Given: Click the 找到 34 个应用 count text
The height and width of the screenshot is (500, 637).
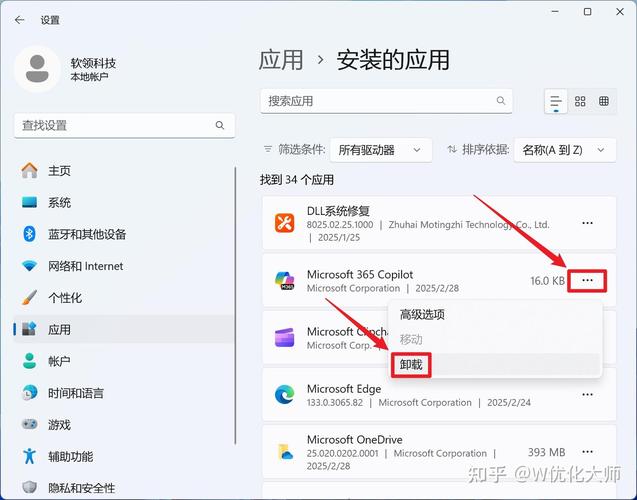Looking at the screenshot, I should (x=297, y=180).
